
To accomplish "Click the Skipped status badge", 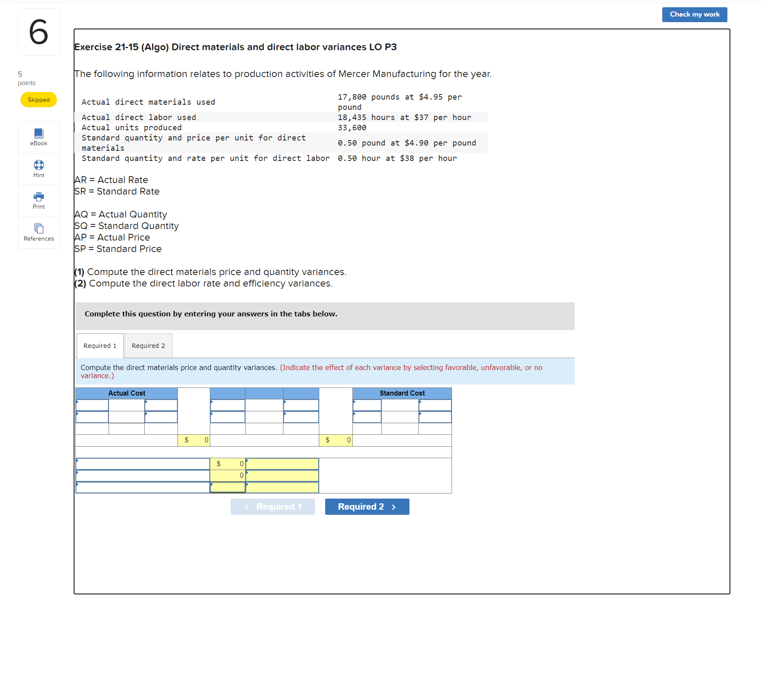I will pos(39,100).
